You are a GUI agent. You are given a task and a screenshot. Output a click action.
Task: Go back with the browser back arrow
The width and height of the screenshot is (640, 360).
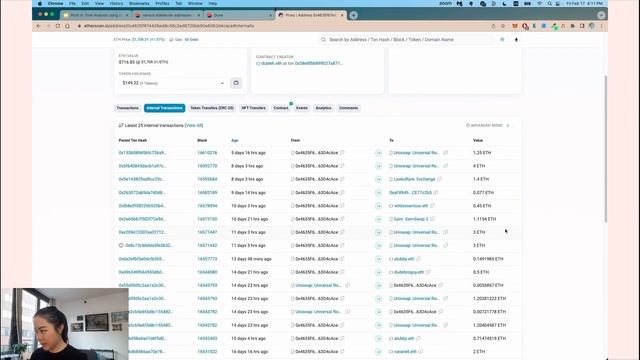tap(38, 26)
